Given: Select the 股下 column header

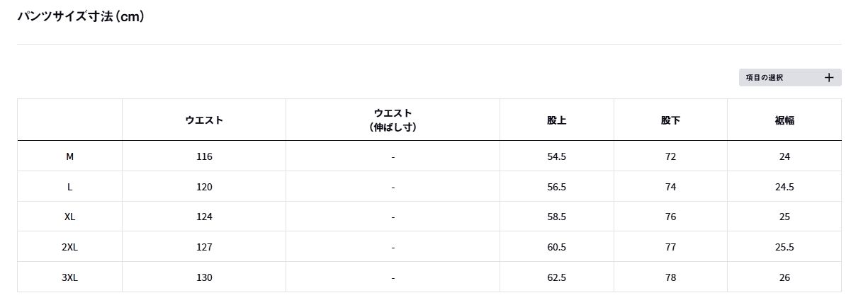Looking at the screenshot, I should (x=670, y=120).
